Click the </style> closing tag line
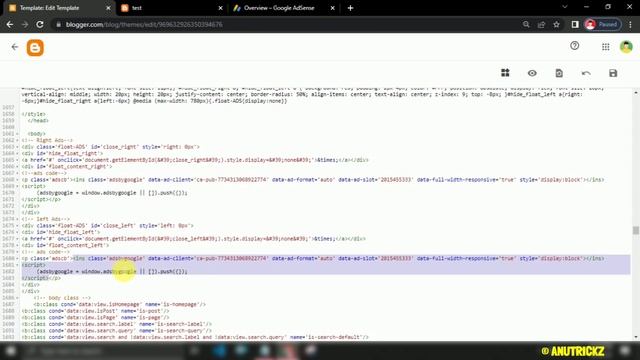This screenshot has width=640, height=360. pos(33,114)
